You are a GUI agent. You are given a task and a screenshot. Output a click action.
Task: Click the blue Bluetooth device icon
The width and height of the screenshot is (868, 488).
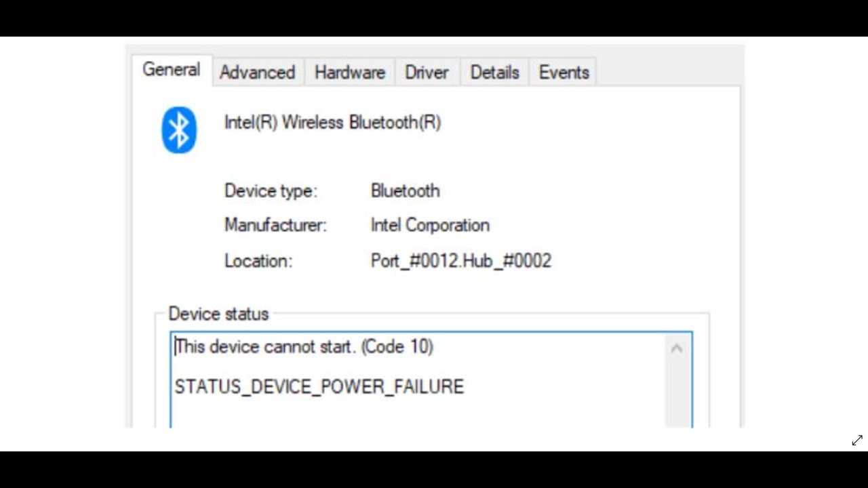pos(178,129)
